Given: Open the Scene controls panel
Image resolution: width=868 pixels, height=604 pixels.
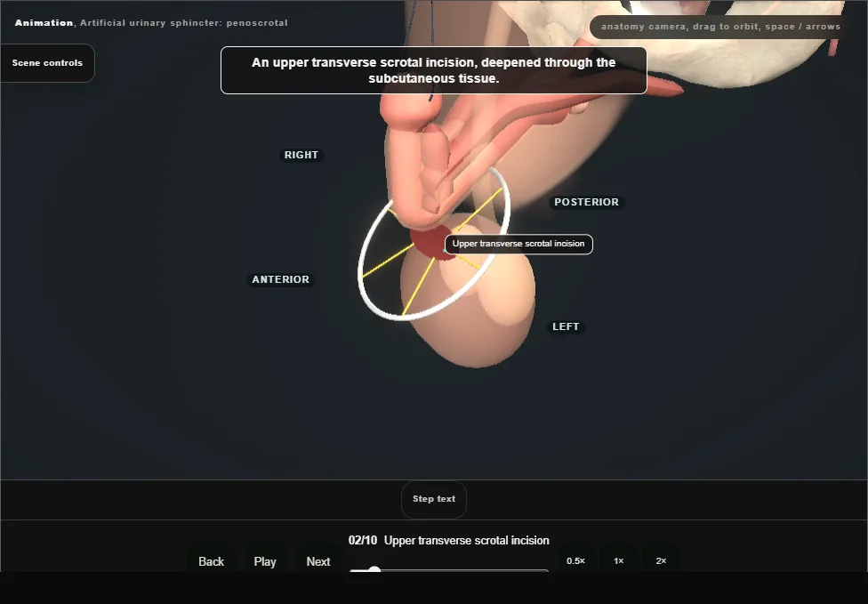Looking at the screenshot, I should coord(48,63).
